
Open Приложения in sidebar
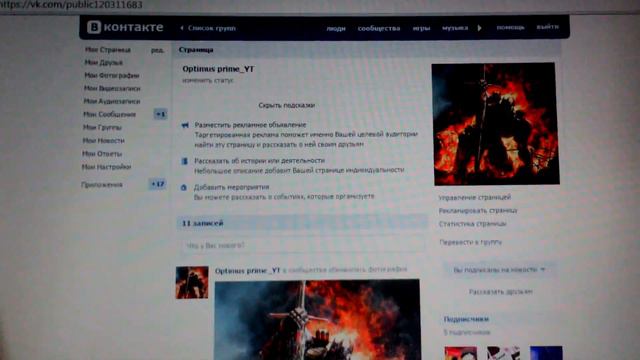(102, 185)
